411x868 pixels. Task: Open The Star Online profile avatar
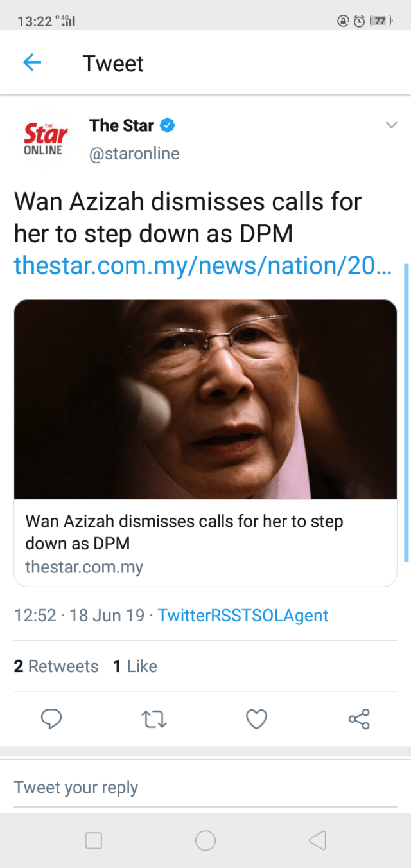click(x=45, y=139)
